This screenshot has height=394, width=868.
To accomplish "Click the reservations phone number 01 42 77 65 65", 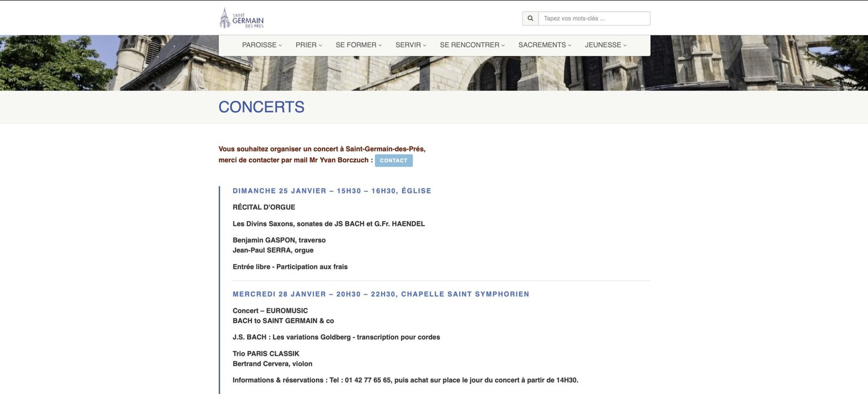I will coord(368,380).
